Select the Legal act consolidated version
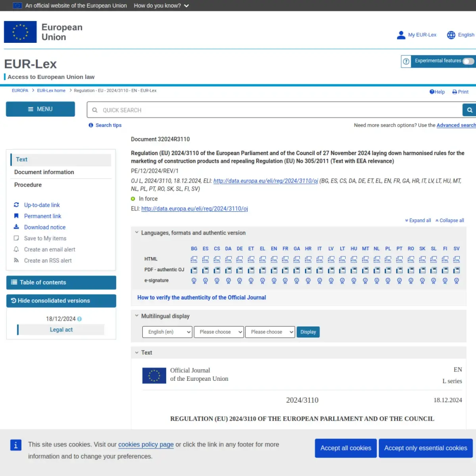476x476 pixels. pos(61,330)
